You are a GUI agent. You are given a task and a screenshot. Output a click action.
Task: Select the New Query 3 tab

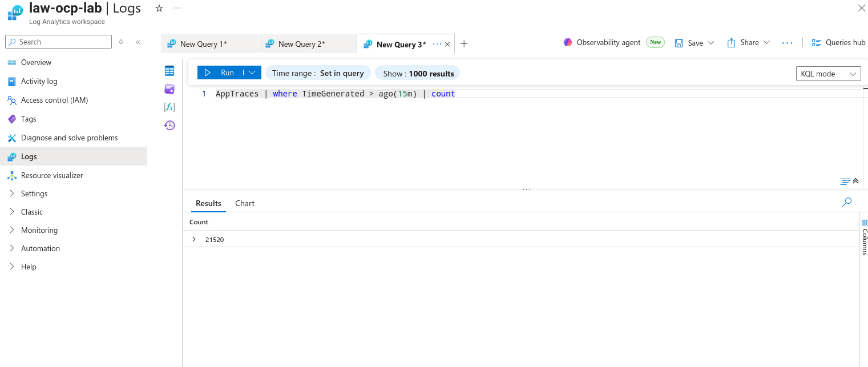coord(401,45)
